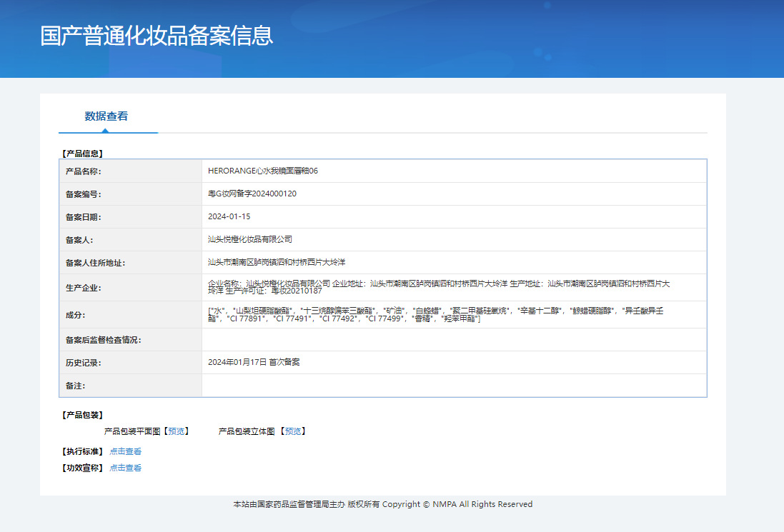The height and width of the screenshot is (532, 784).
Task: Click the 备案人 row label
Action: click(79, 240)
